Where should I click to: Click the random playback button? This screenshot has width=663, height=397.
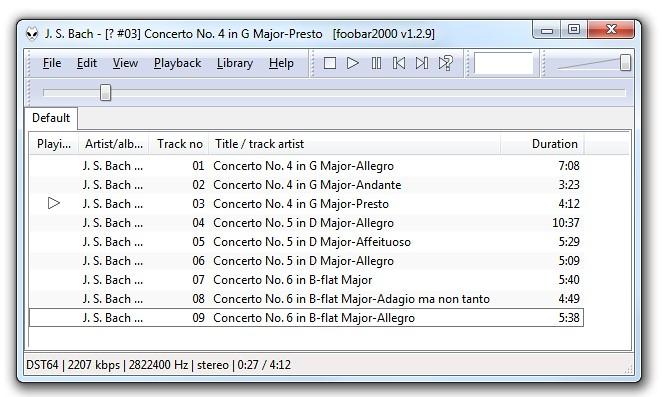click(x=446, y=63)
